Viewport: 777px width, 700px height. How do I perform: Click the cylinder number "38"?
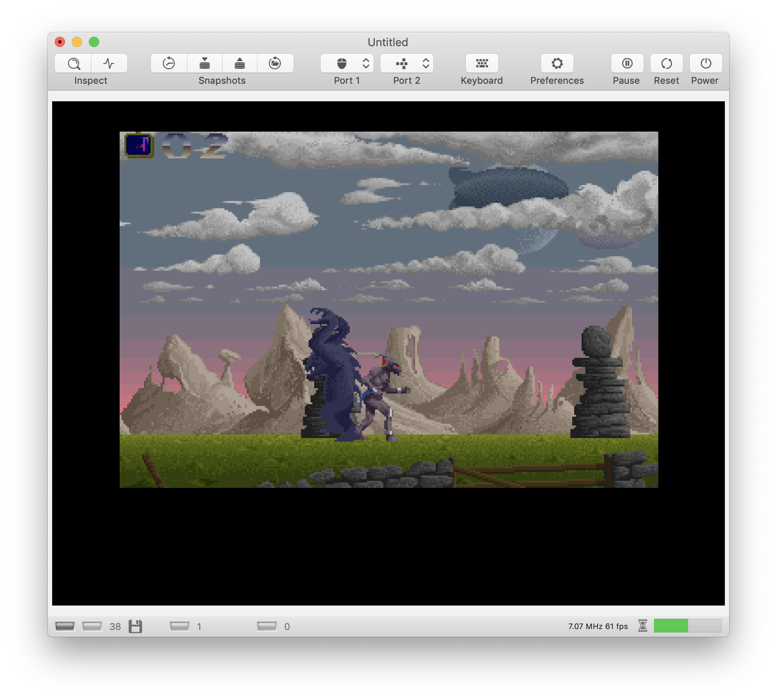115,626
